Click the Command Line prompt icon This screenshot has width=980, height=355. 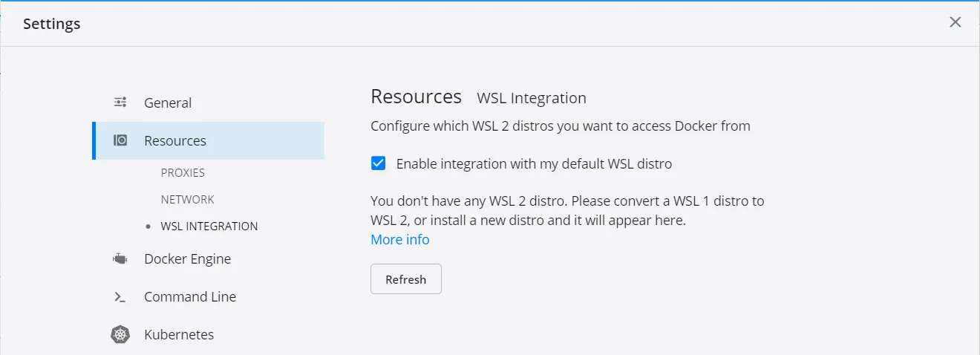pos(120,297)
